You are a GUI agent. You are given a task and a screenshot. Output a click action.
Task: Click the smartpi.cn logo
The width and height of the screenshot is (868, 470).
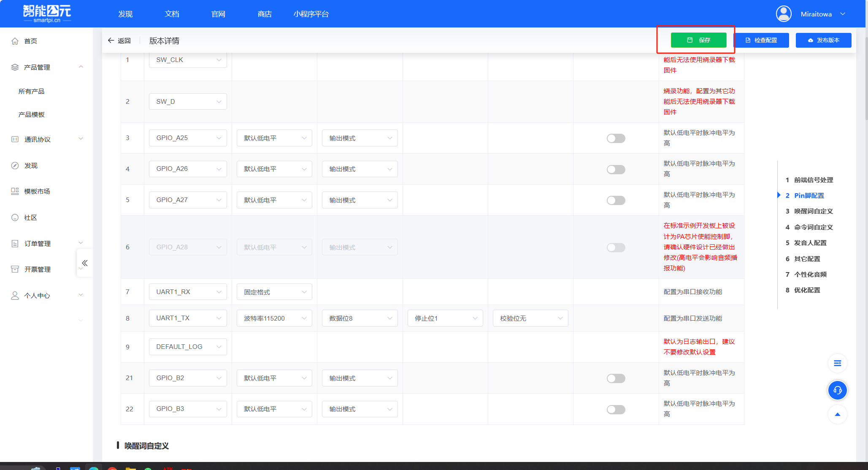47,14
